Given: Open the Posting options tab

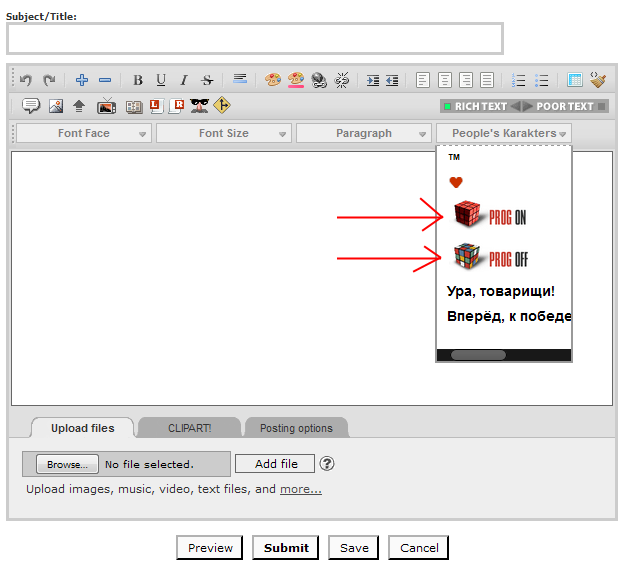Looking at the screenshot, I should pos(296,428).
